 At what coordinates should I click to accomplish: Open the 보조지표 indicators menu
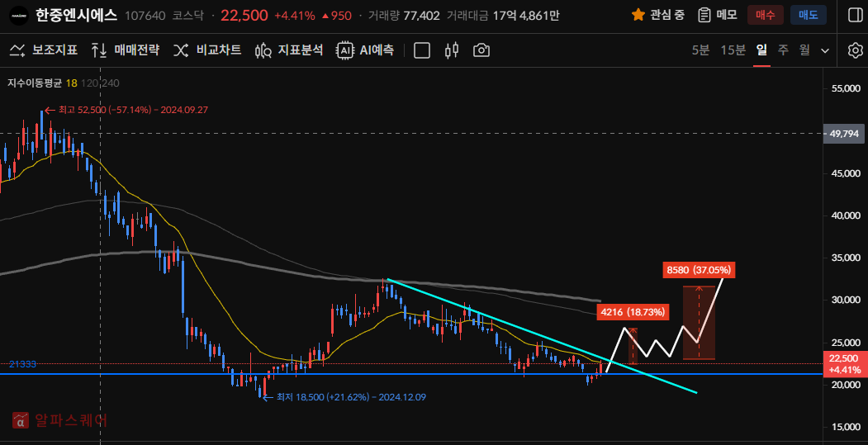coord(43,50)
